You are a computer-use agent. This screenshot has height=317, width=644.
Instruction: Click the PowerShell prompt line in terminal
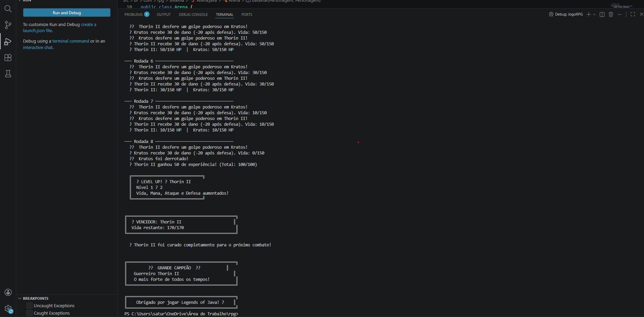(x=181, y=314)
